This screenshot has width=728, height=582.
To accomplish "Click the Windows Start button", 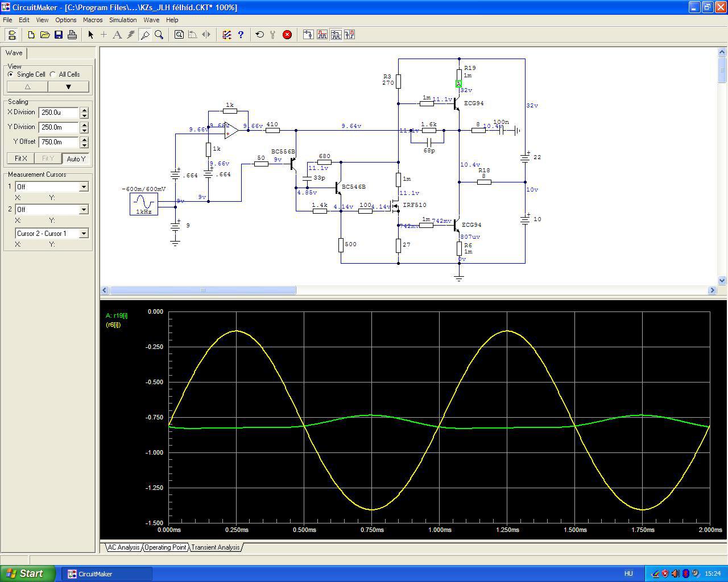I will pos(27,573).
